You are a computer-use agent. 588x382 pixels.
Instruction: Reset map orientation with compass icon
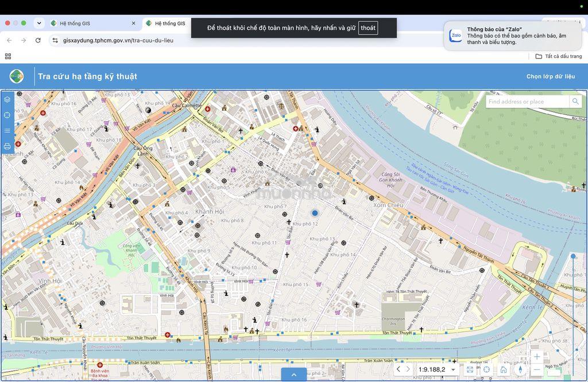(520, 369)
